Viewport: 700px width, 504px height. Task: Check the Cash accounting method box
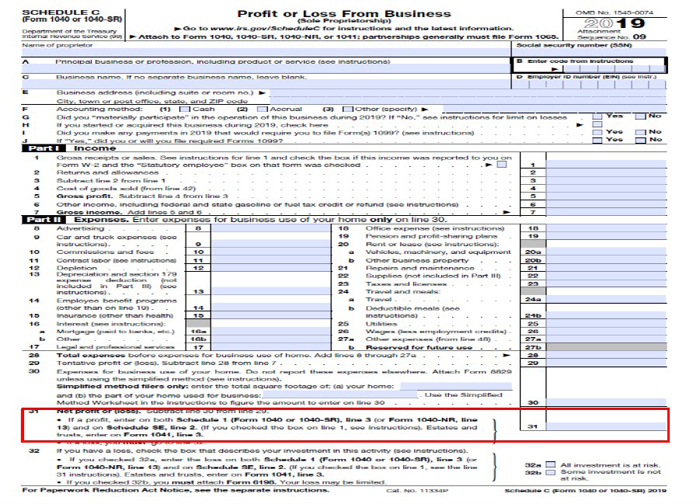click(184, 109)
